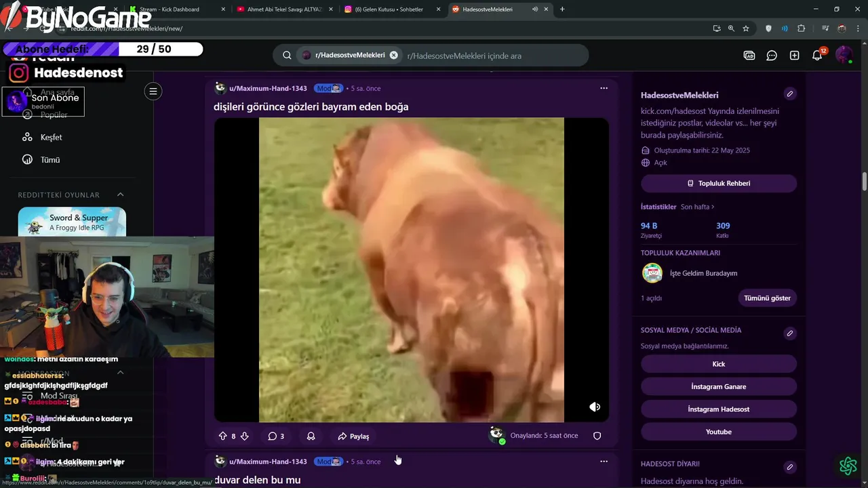This screenshot has width=868, height=488.
Task: Edit the Sosyal Medya widget pencil icon
Action: (x=790, y=333)
